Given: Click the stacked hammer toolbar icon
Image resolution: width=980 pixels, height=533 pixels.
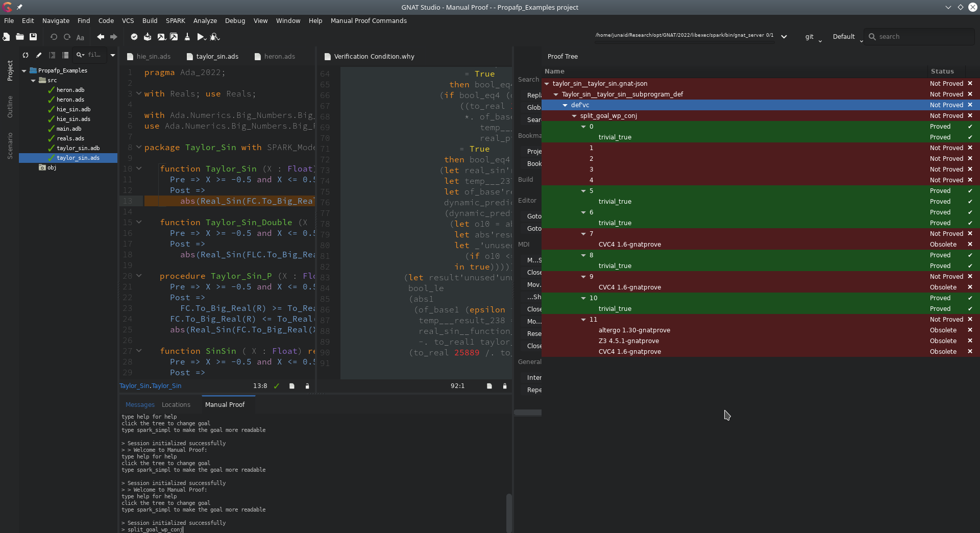Looking at the screenshot, I should point(174,37).
